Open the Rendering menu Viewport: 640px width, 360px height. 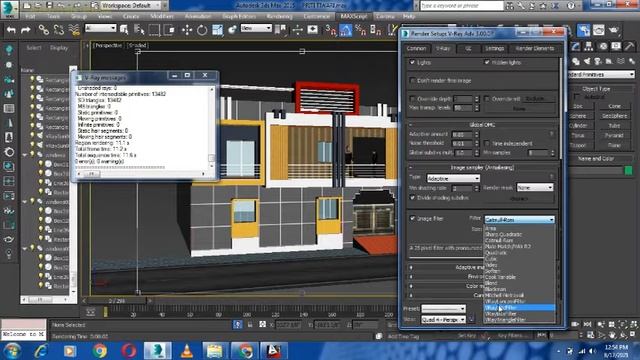coord(279,16)
